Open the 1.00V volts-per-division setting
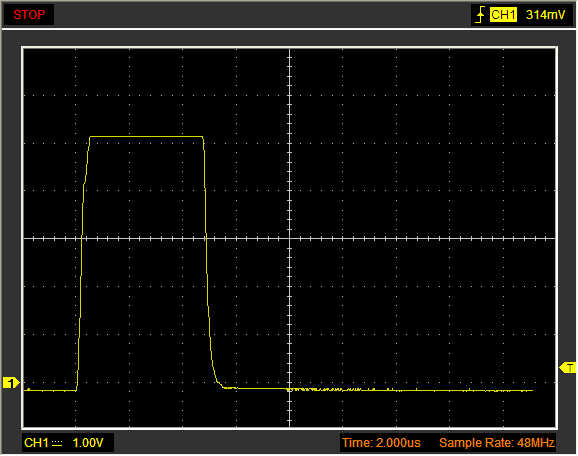578x456 pixels. [88, 443]
